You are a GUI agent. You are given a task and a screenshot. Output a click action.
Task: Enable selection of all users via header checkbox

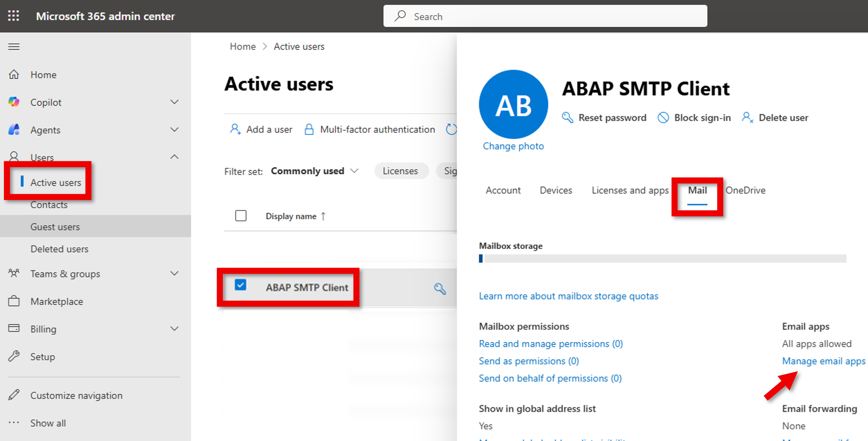click(241, 216)
